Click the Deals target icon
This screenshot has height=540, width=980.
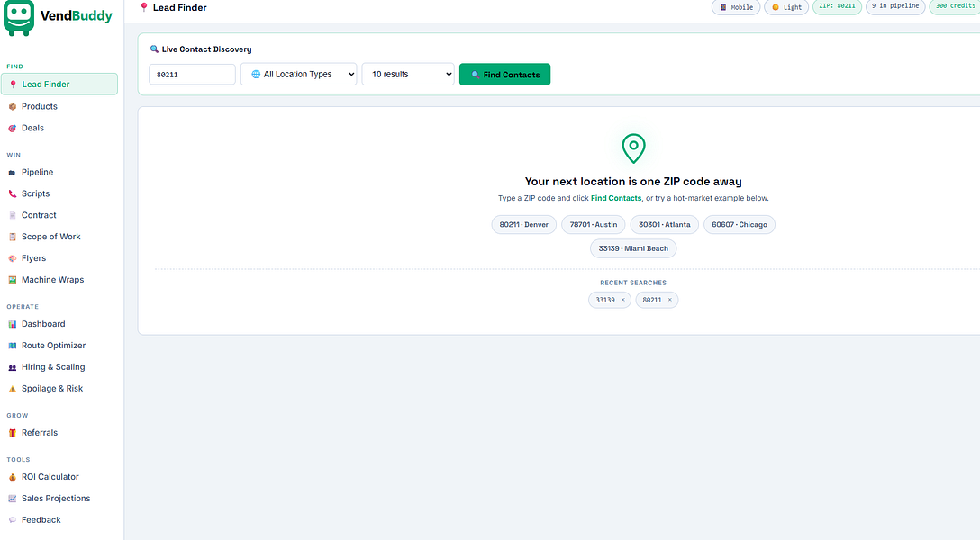[x=13, y=128]
